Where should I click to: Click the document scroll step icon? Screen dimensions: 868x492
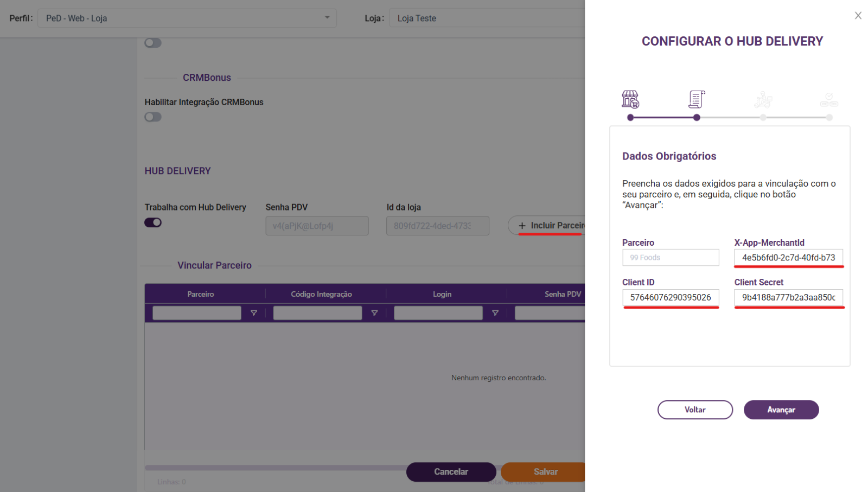tap(697, 100)
